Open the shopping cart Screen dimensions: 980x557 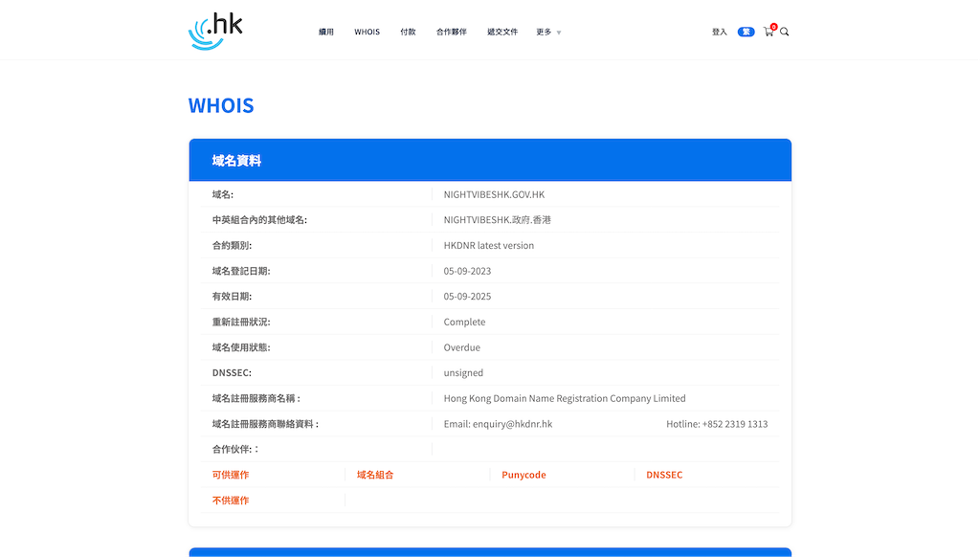pos(768,32)
